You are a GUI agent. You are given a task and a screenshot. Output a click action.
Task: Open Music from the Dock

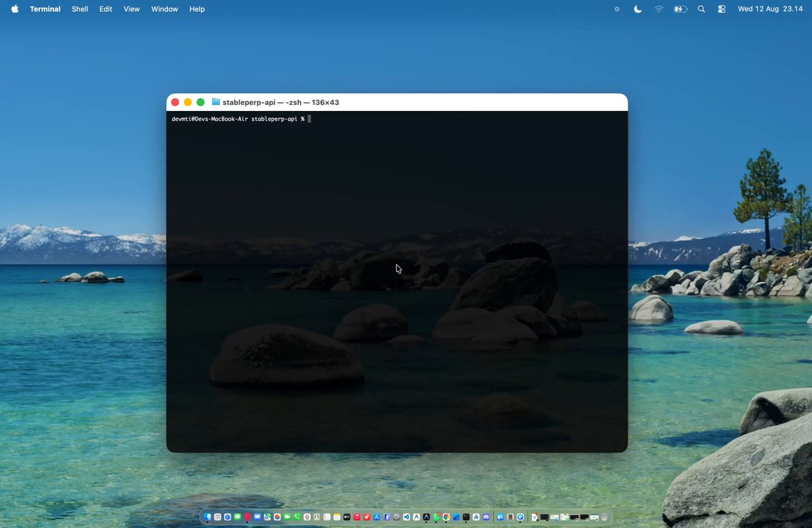pyautogui.click(x=357, y=516)
